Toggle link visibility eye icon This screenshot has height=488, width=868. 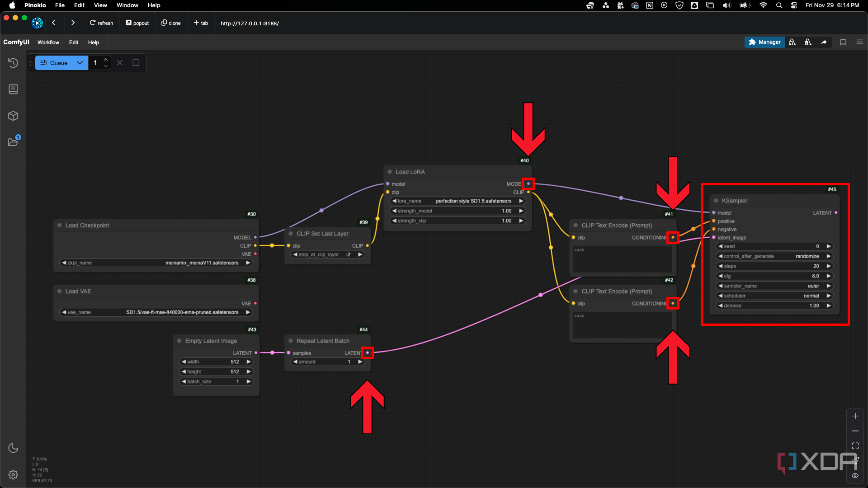click(x=855, y=475)
